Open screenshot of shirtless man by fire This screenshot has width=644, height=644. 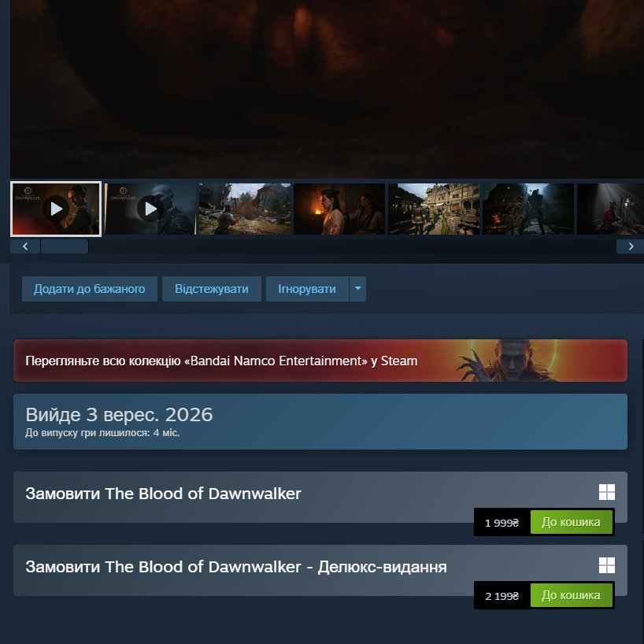339,209
